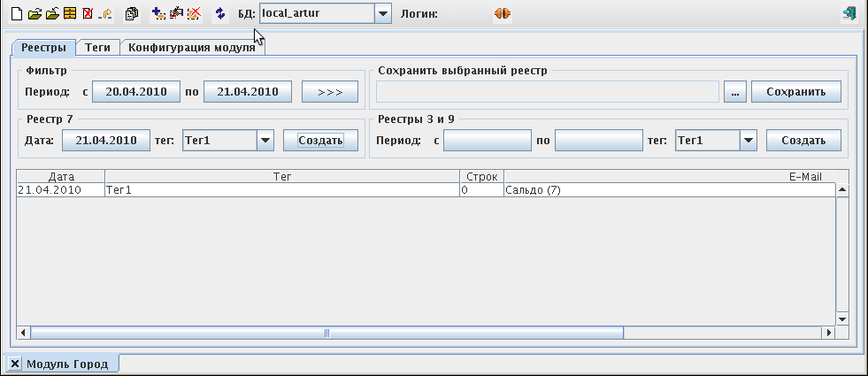Open the Конфигурация модуля tab

(x=192, y=48)
